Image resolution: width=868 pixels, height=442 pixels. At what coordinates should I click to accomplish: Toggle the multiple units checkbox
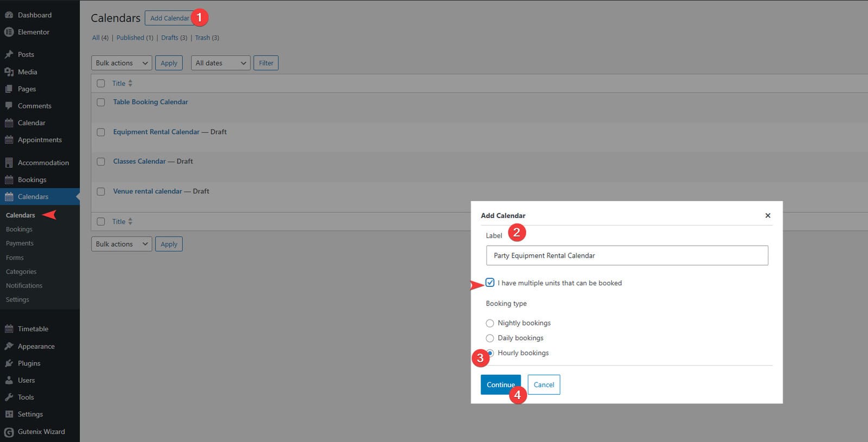490,283
